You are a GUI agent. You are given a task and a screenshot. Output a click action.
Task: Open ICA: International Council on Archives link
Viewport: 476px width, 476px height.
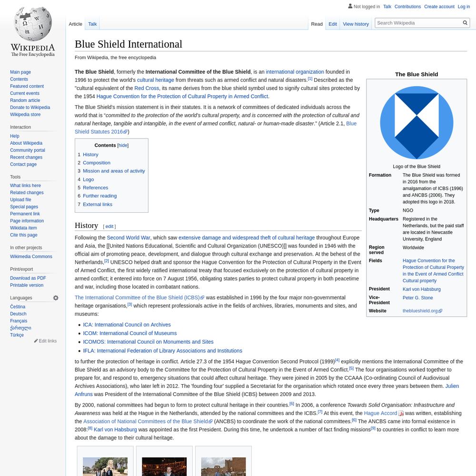point(127,325)
